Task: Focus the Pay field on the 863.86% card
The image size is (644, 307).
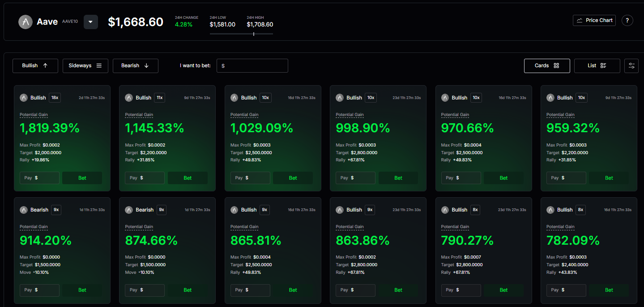Action: point(355,290)
